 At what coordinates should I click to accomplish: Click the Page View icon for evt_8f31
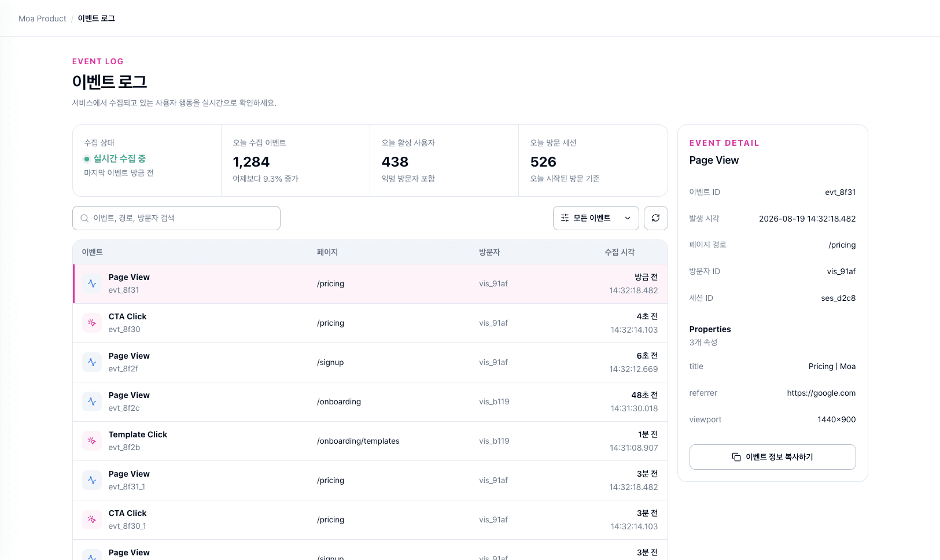[92, 283]
